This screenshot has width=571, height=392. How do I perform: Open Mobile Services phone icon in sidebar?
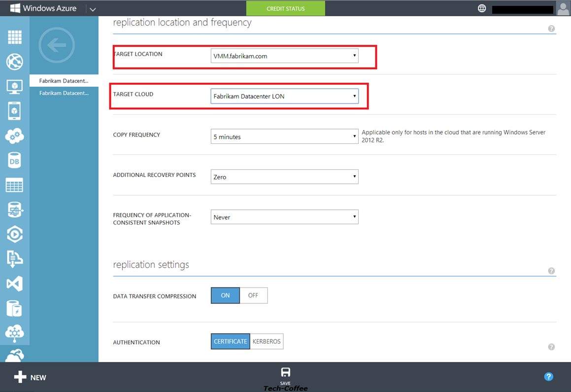pyautogui.click(x=15, y=111)
